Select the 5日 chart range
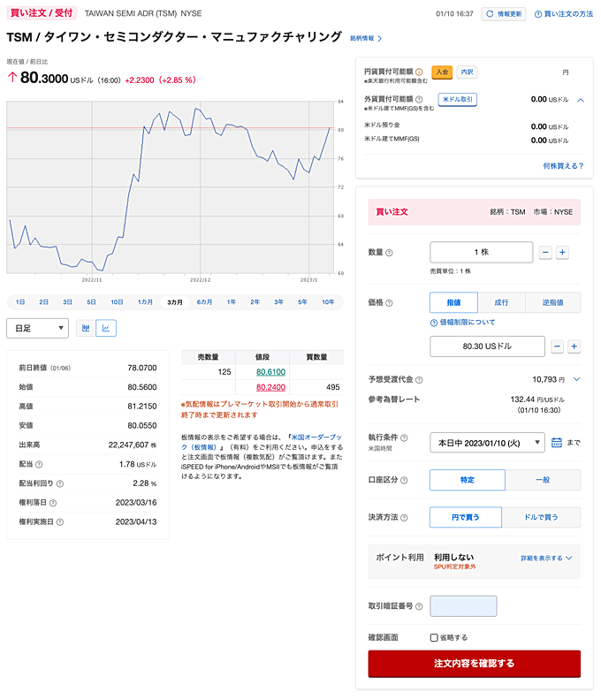 (x=92, y=302)
